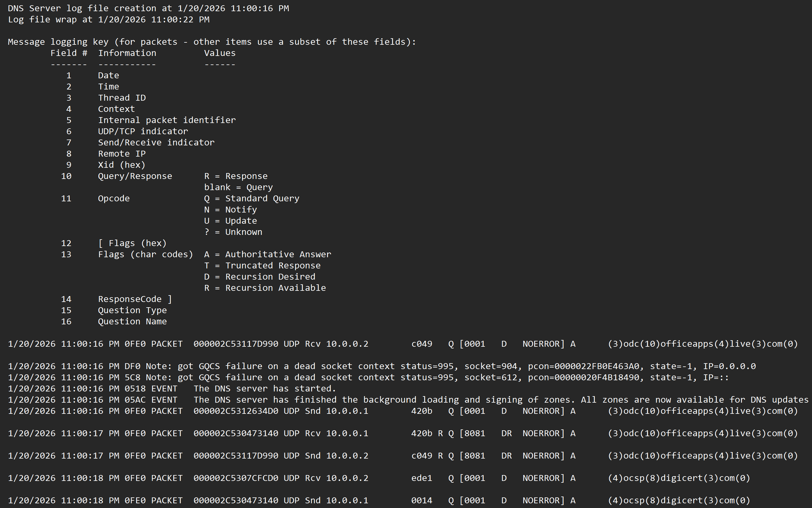Click the 'Xid (hex)' field label
812x508 pixels.
121,165
